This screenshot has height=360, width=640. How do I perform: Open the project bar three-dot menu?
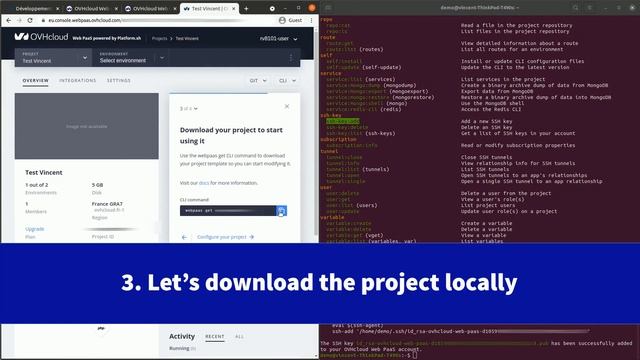coord(291,58)
